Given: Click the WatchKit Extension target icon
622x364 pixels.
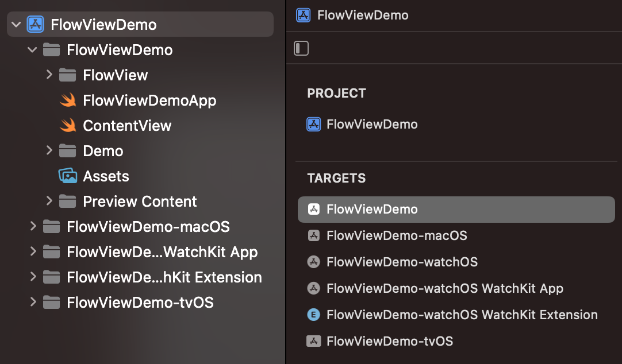Looking at the screenshot, I should click(x=313, y=315).
